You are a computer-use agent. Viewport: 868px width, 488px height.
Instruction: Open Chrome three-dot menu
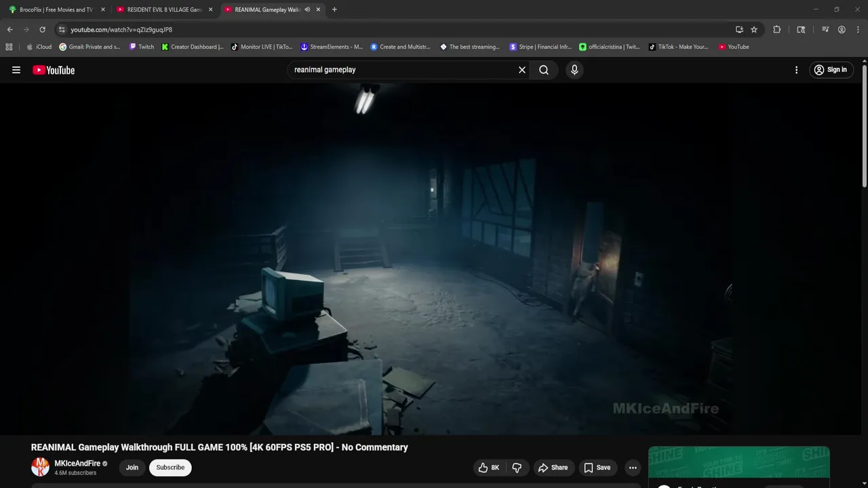click(858, 30)
